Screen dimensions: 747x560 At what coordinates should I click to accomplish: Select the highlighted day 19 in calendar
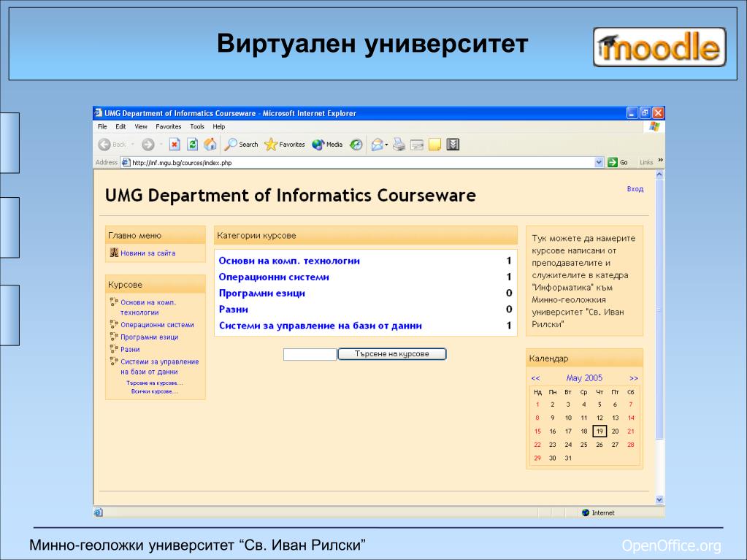599,431
